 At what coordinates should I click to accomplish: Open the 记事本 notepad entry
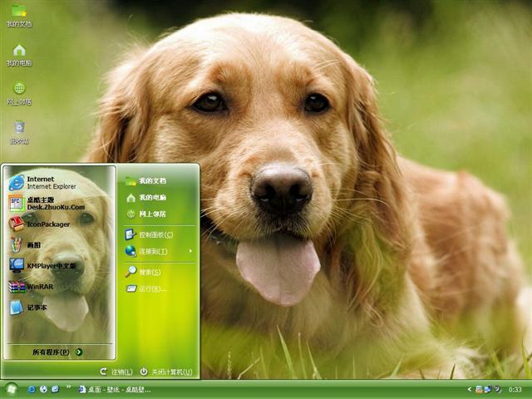27,308
